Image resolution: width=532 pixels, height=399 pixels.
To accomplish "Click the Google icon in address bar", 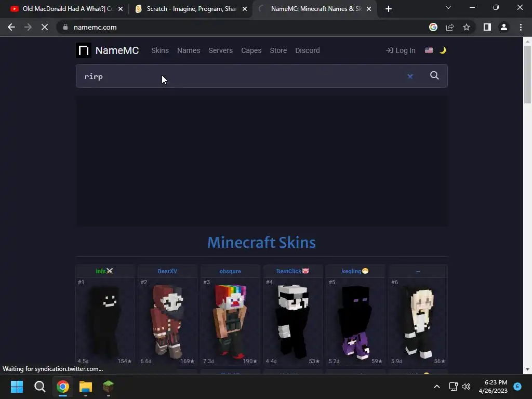I will [x=433, y=27].
